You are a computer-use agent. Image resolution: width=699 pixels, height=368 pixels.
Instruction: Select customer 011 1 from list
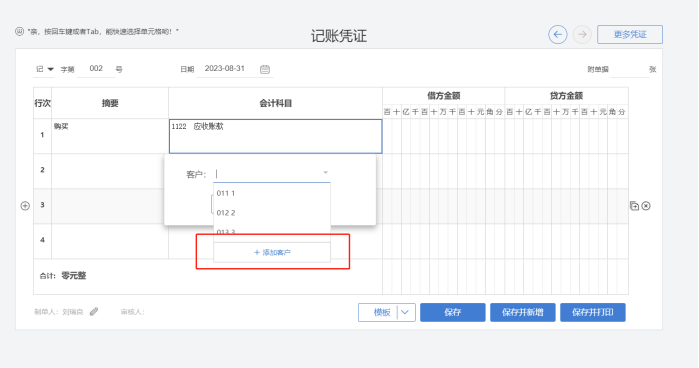(272, 193)
